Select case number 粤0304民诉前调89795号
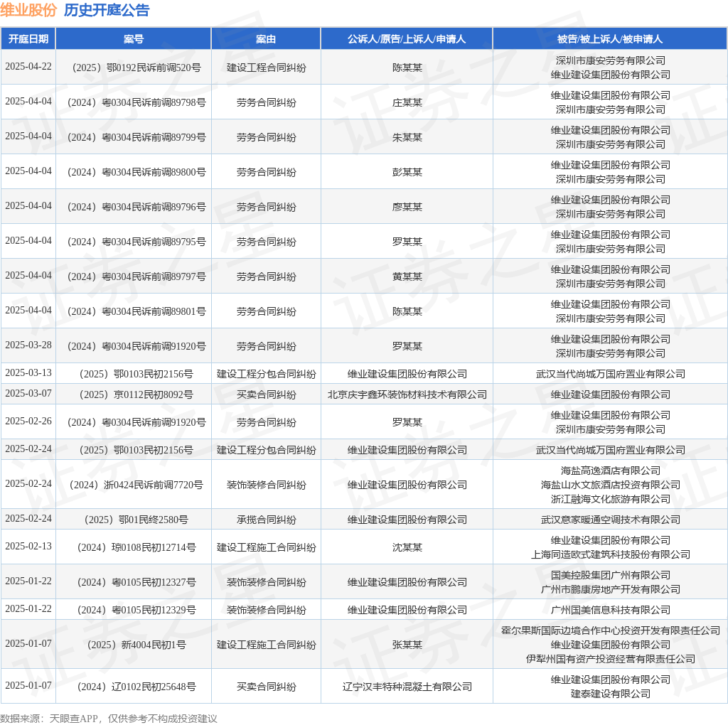This screenshot has width=728, height=725. pos(136,242)
